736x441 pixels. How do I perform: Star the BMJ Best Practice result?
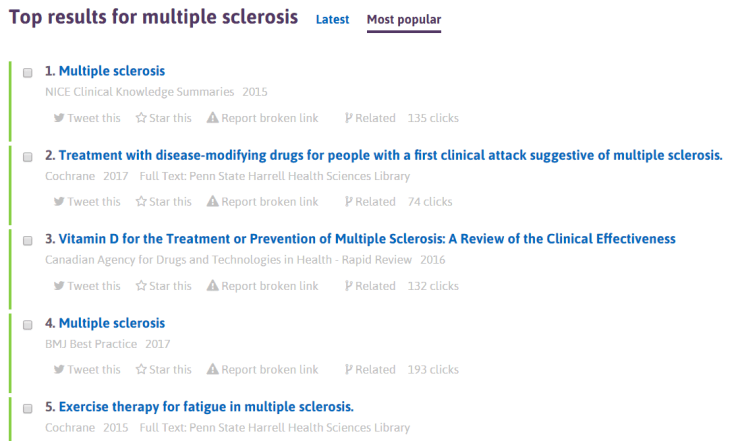(x=163, y=370)
